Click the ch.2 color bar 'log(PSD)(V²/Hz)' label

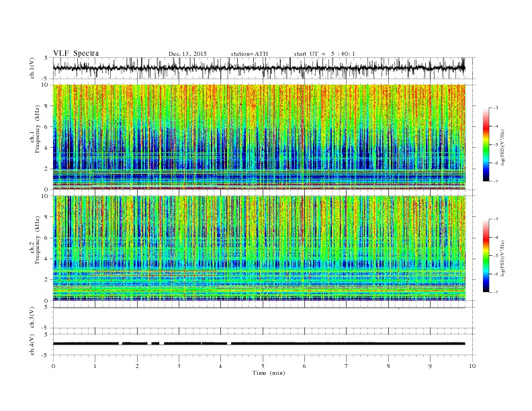[502, 258]
